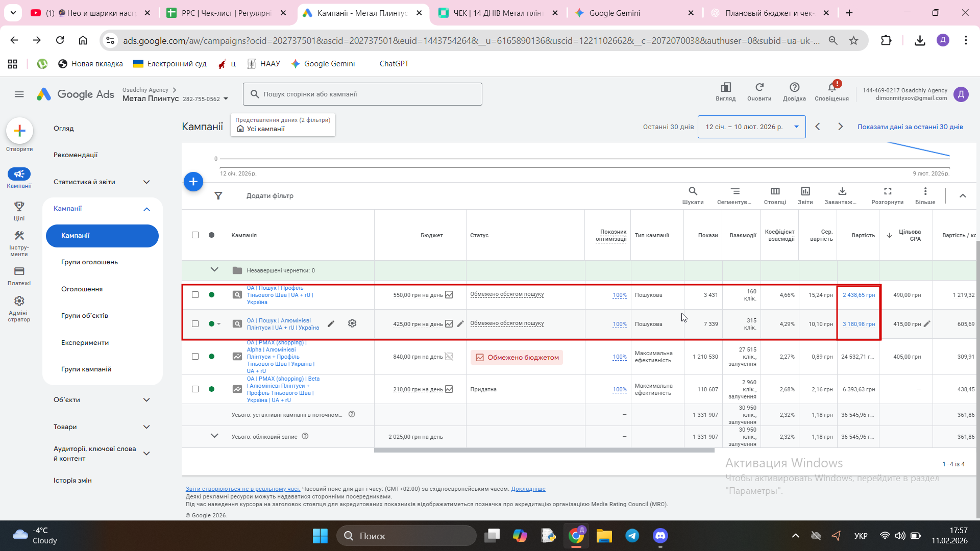Click settings gear for Алюмінієві Плінтуси campaign

pyautogui.click(x=352, y=323)
